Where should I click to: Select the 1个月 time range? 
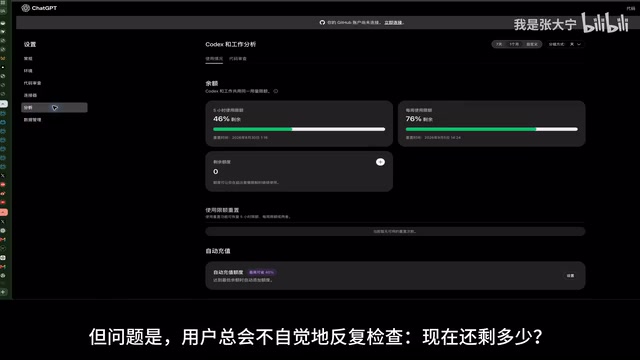(514, 44)
